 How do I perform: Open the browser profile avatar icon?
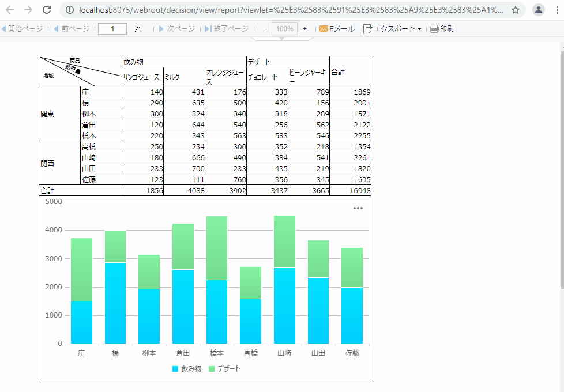538,10
